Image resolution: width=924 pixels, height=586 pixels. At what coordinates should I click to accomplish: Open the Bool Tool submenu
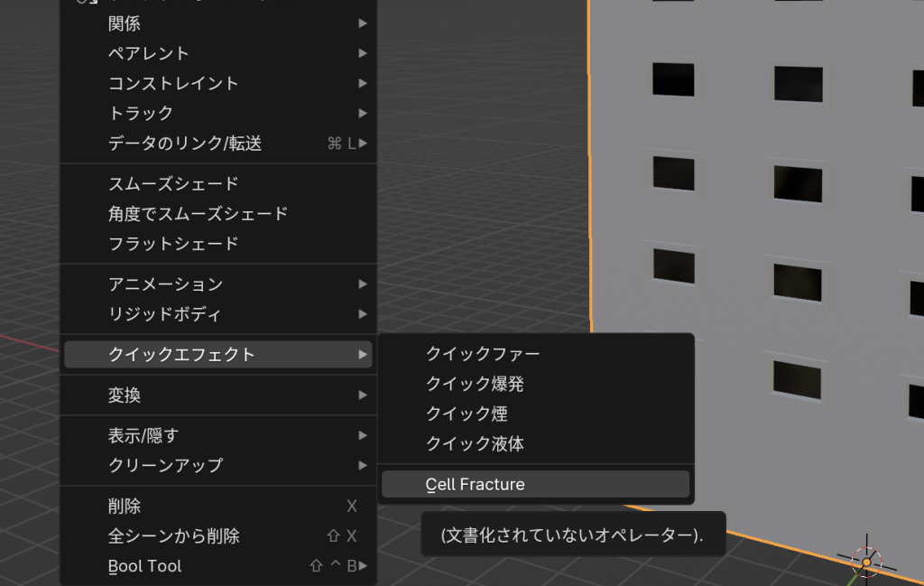click(217, 566)
